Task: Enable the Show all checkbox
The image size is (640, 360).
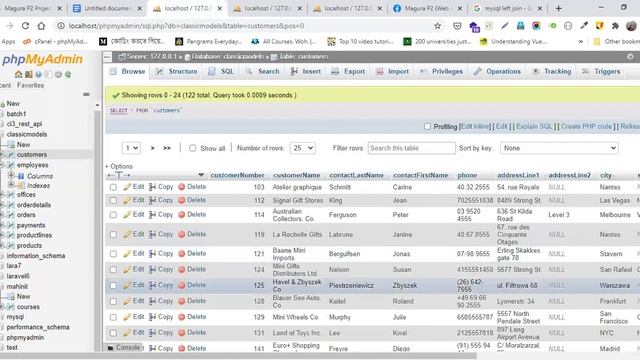Action: 193,148
